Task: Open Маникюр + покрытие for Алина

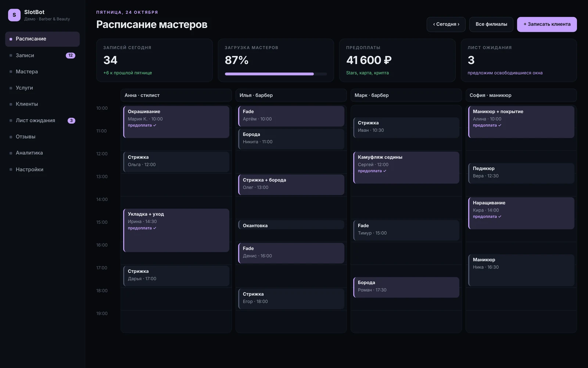Action: pyautogui.click(x=521, y=122)
